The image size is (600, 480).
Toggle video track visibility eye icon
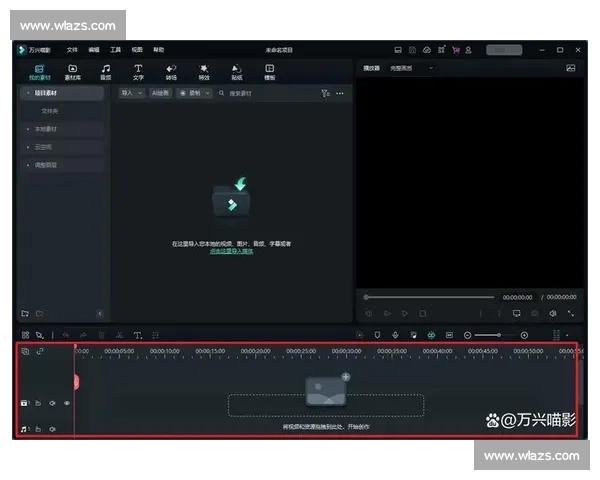pyautogui.click(x=67, y=403)
